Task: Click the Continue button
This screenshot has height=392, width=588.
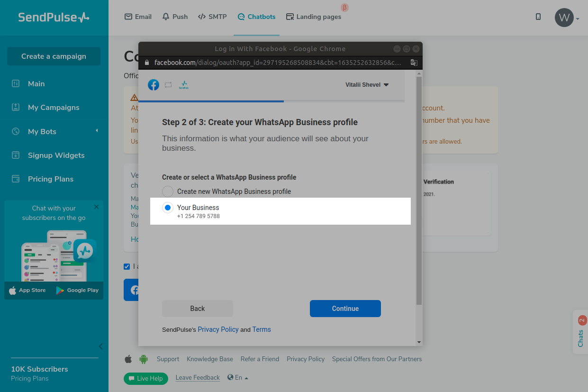Action: pos(345,309)
